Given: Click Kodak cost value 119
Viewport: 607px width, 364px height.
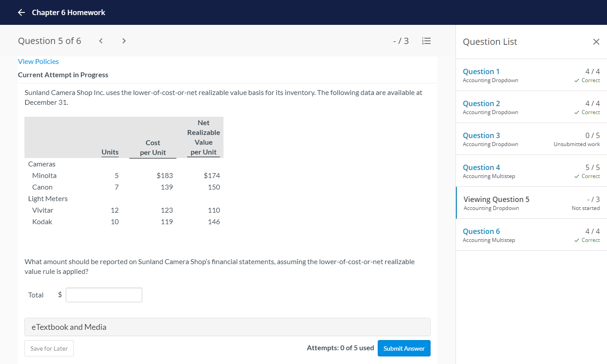Looking at the screenshot, I should point(167,222).
